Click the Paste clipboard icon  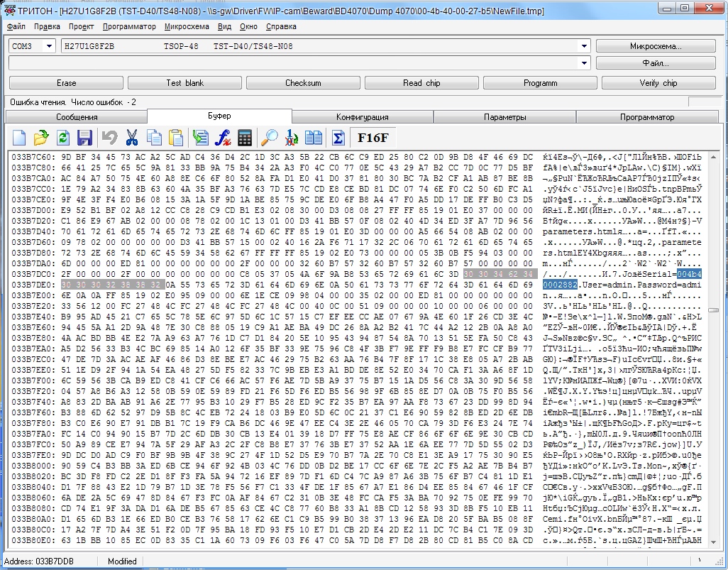click(x=176, y=137)
